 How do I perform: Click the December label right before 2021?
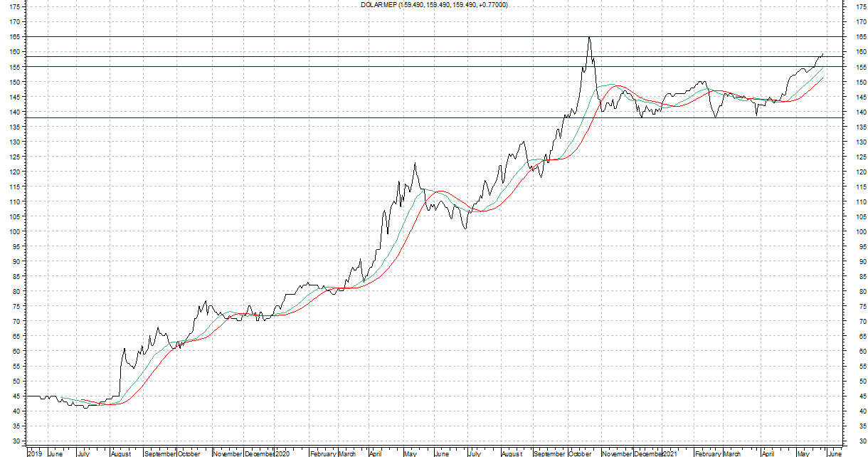pos(647,453)
